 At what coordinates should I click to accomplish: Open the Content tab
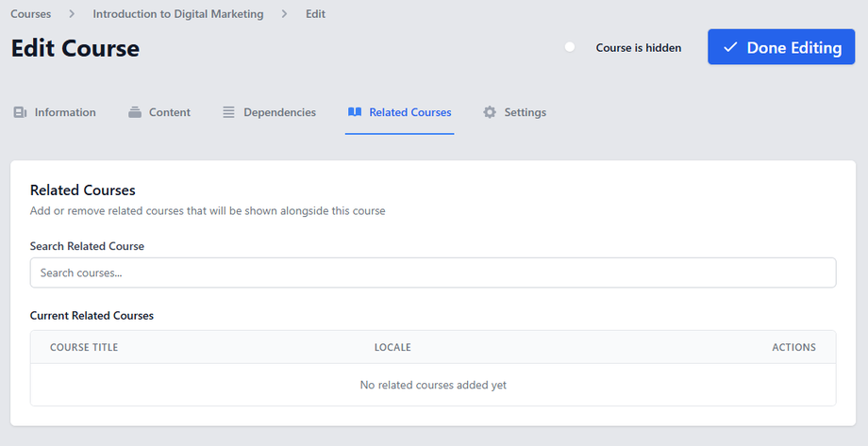click(169, 112)
